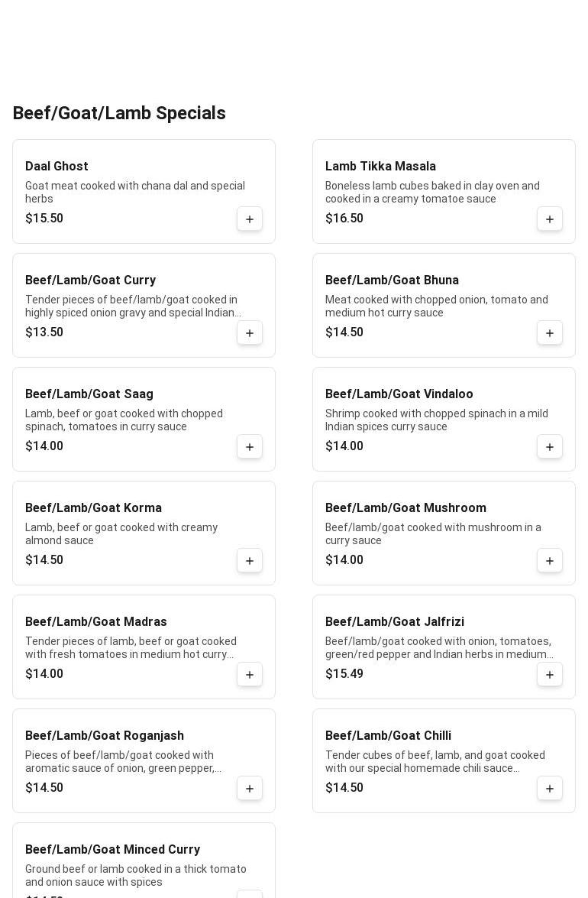Add Beef/Lamb/Goat Chilli to cart
The height and width of the screenshot is (898, 588).
coord(550,789)
